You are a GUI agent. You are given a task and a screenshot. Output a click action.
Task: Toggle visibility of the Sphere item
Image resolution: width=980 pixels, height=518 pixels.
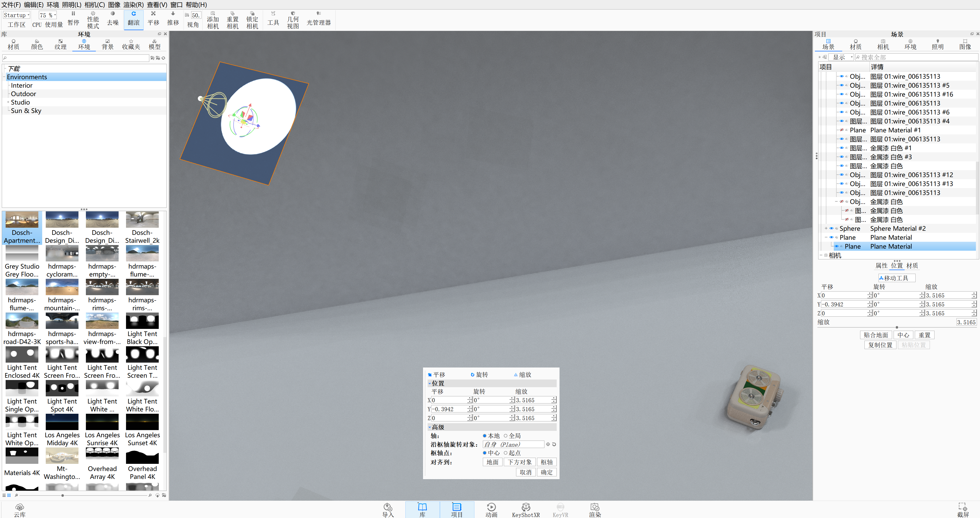point(831,228)
